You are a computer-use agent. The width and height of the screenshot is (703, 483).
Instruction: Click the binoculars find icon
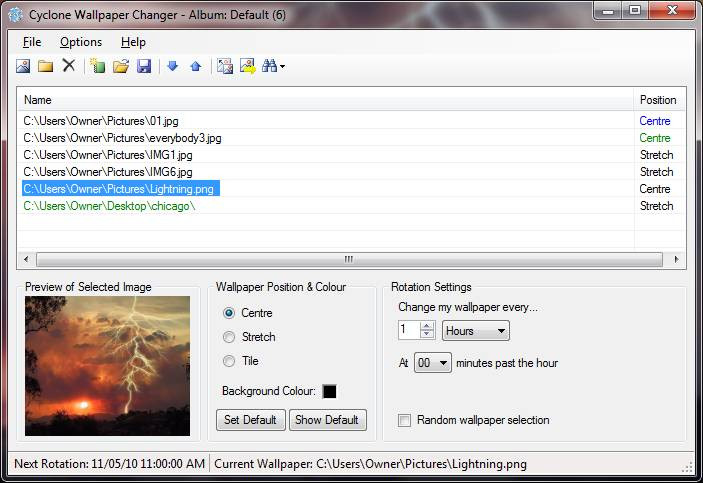coord(269,66)
